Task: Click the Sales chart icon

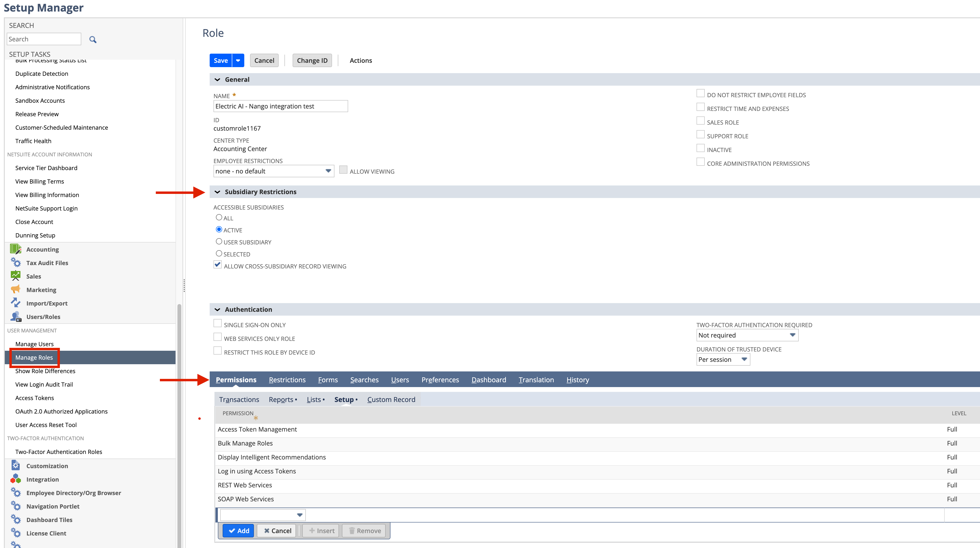Action: [16, 276]
